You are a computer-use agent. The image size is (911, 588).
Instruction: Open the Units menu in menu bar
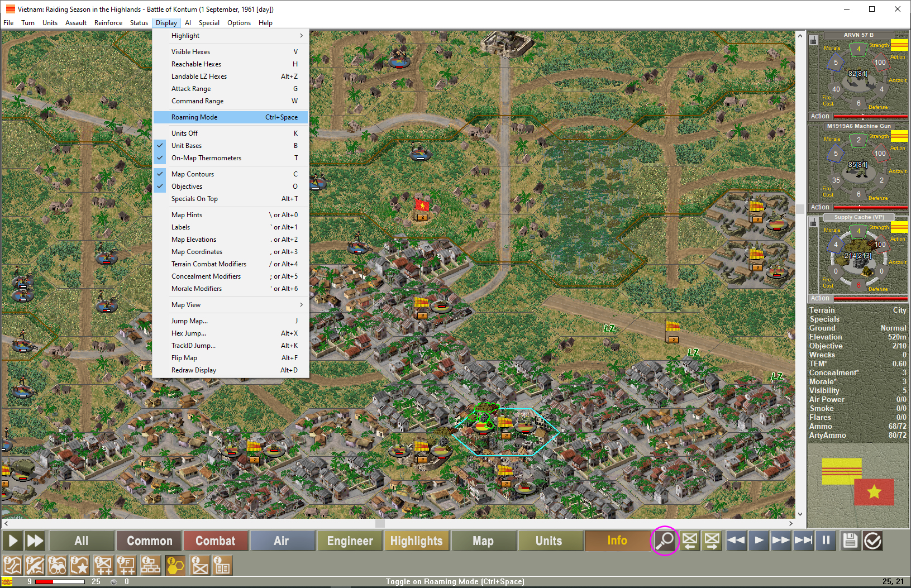click(x=50, y=23)
